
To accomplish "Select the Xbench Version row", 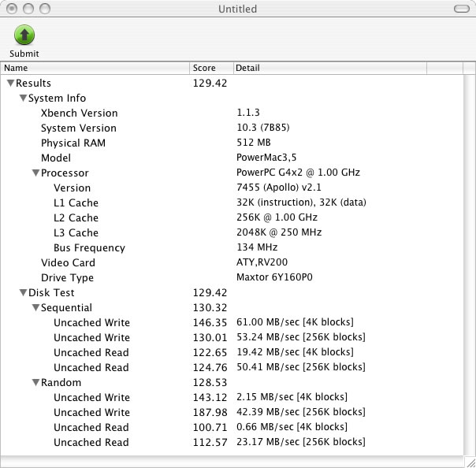I will point(232,113).
